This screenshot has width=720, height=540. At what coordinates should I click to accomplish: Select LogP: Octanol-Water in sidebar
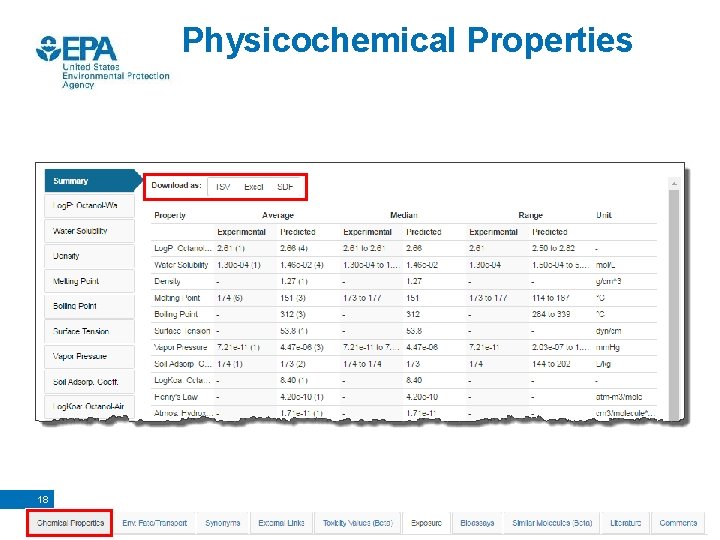tap(90, 205)
